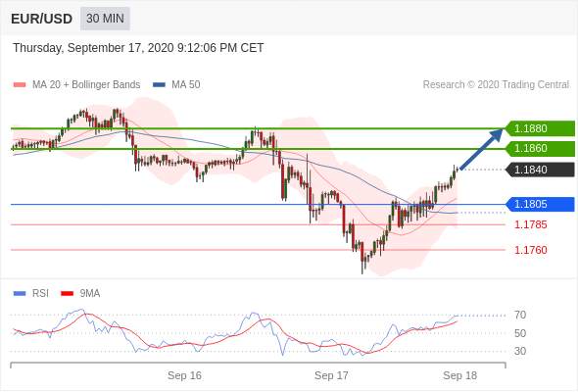Click the 1.1880 green resistance tag
Screen dimensions: 578x392
click(x=540, y=128)
